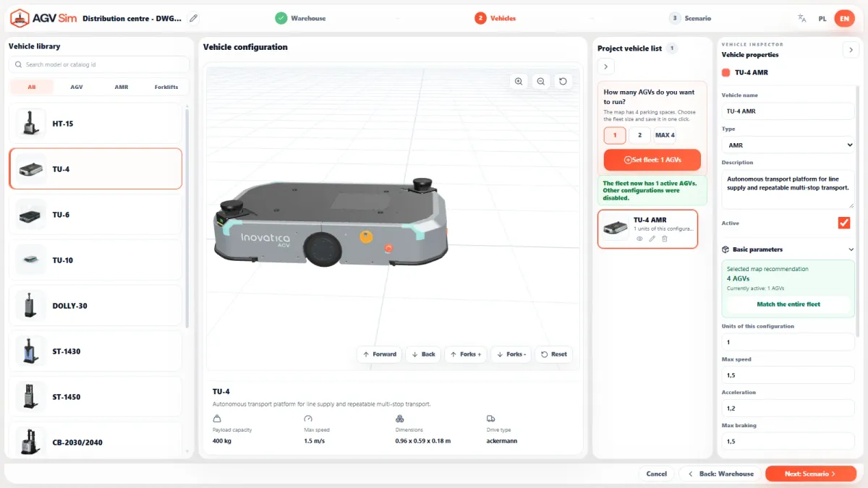Click the Description text area

(x=788, y=189)
